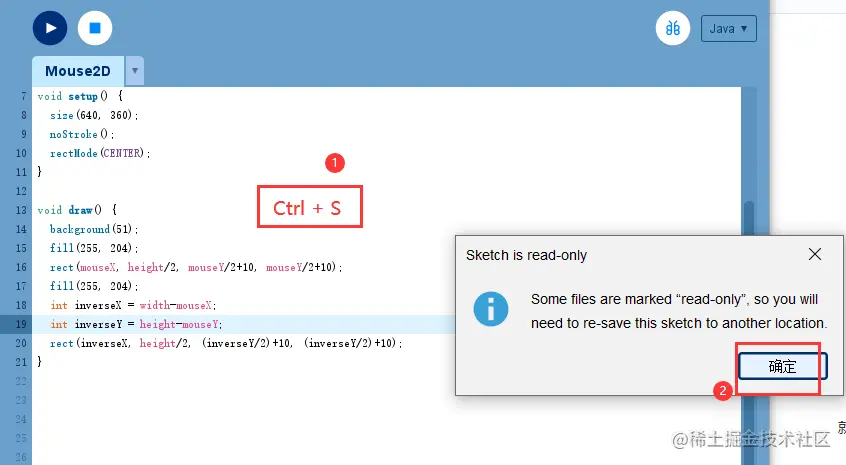The width and height of the screenshot is (846, 465).
Task: Click the line starting "rect(mouseX, height/2"
Action: (196, 267)
